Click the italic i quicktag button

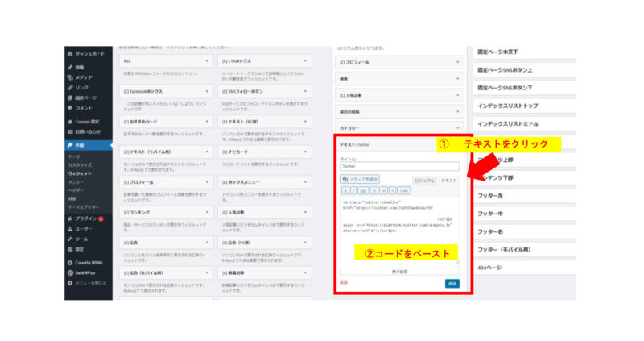coord(353,190)
